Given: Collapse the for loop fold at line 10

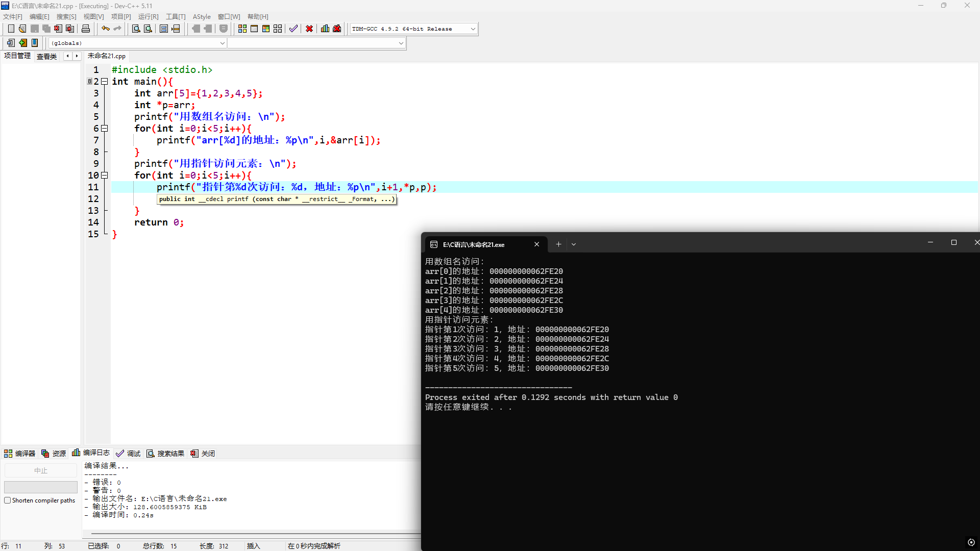Looking at the screenshot, I should click(105, 176).
